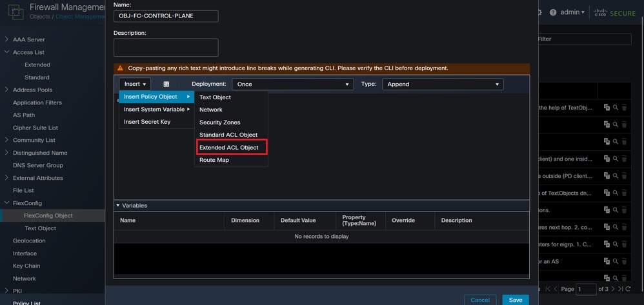This screenshot has width=644, height=305.
Task: Copy the row ending 'help of TextObj...'
Action: (607, 108)
